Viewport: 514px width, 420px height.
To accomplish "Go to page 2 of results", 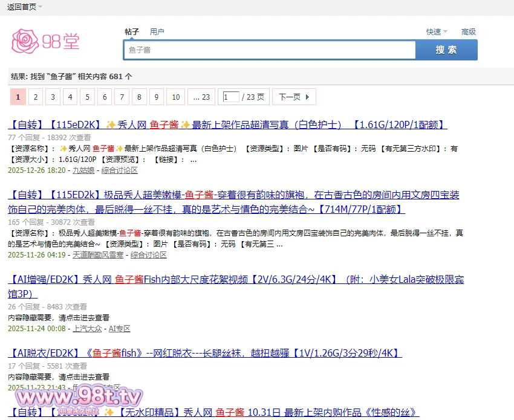I will tap(36, 97).
